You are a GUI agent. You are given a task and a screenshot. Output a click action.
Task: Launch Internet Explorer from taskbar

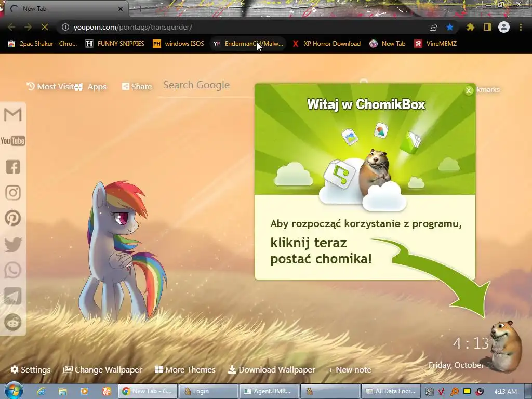pos(41,391)
